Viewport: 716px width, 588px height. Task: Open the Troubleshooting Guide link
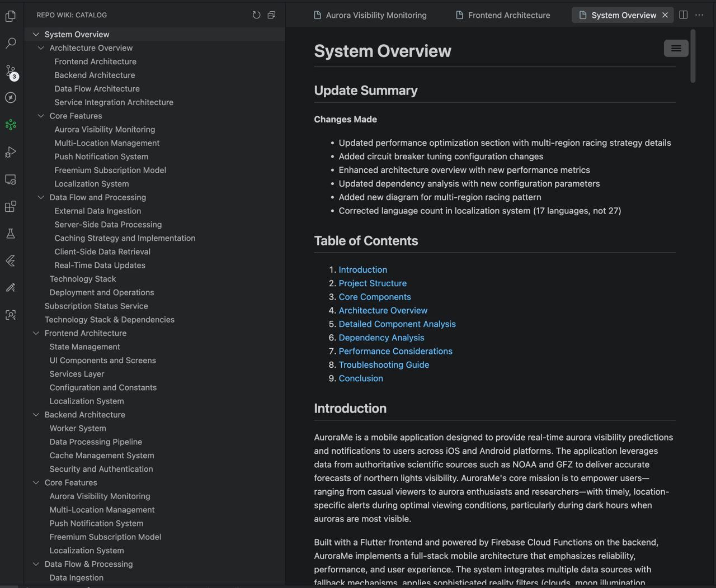(x=384, y=365)
